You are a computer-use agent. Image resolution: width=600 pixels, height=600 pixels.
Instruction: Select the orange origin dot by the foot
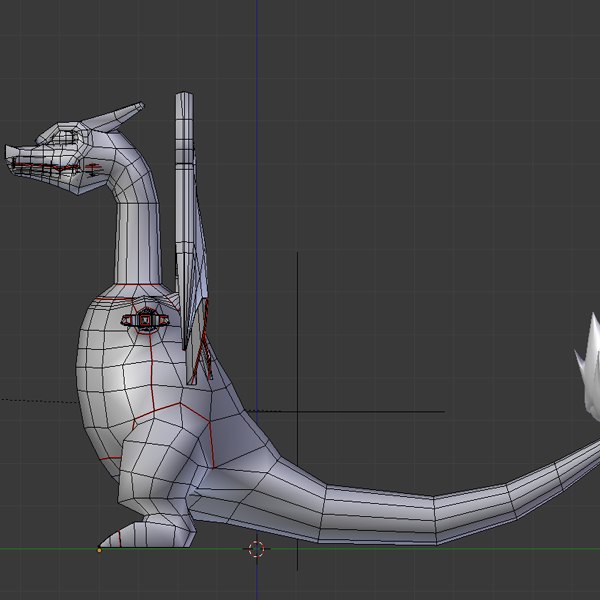[x=99, y=550]
